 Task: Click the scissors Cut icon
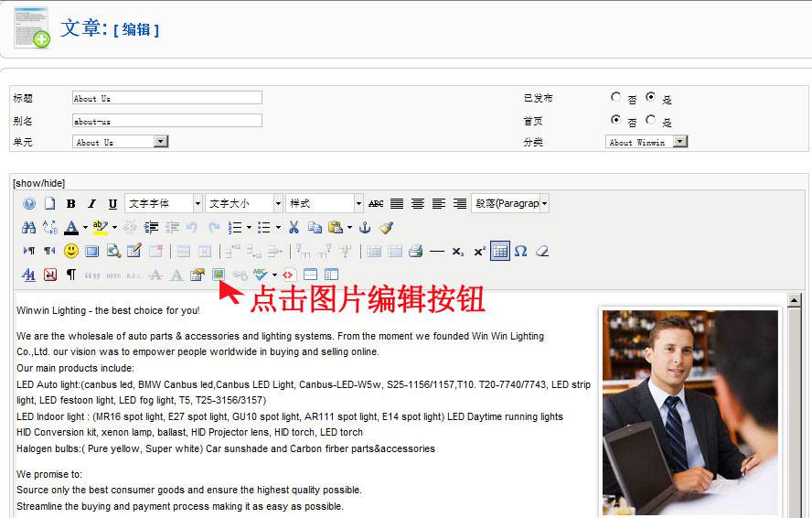[x=294, y=228]
